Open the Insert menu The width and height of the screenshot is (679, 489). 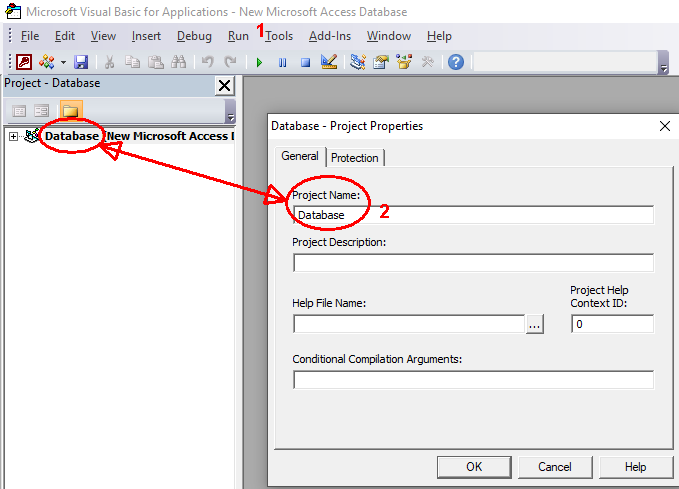click(x=146, y=36)
